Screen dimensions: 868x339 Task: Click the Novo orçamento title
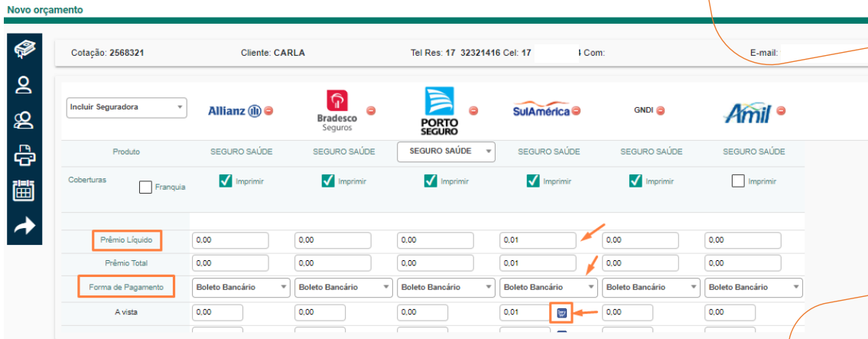[x=45, y=10]
